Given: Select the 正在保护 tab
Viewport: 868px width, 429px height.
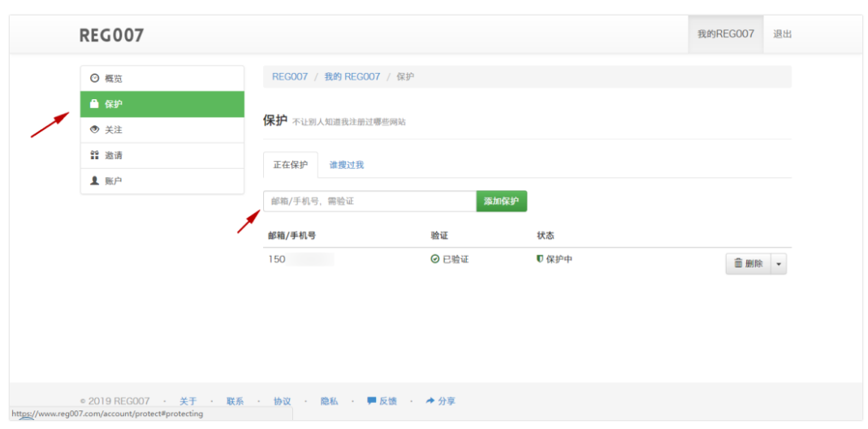Looking at the screenshot, I should (290, 165).
